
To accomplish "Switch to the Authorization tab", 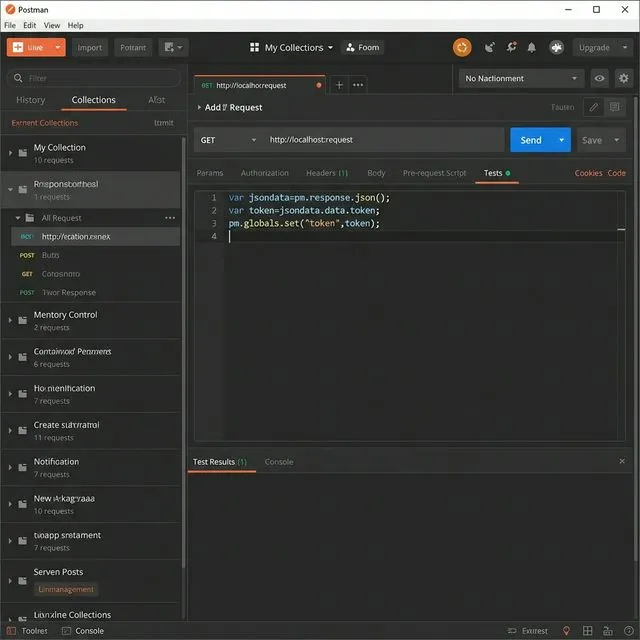I will 264,173.
